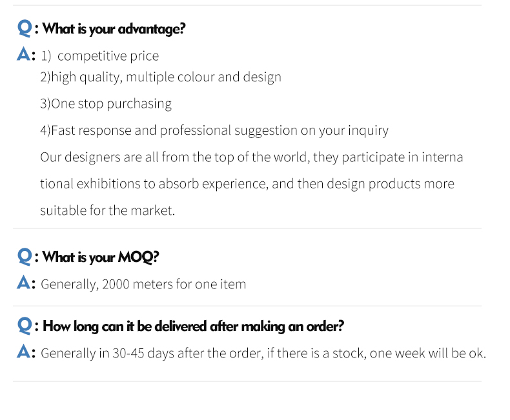Viewport: 510px width, 420px height.
Task: Click the blue A icon before 30-45 days answer
Action: point(24,352)
